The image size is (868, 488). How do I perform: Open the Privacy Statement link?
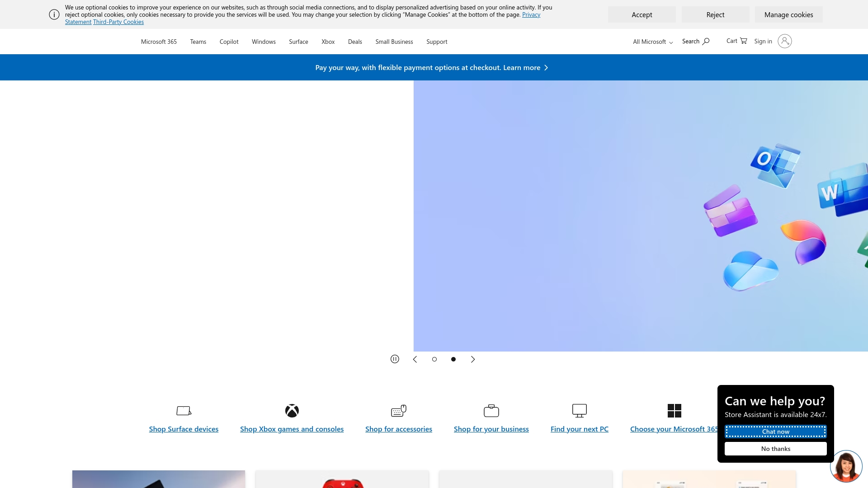[531, 14]
